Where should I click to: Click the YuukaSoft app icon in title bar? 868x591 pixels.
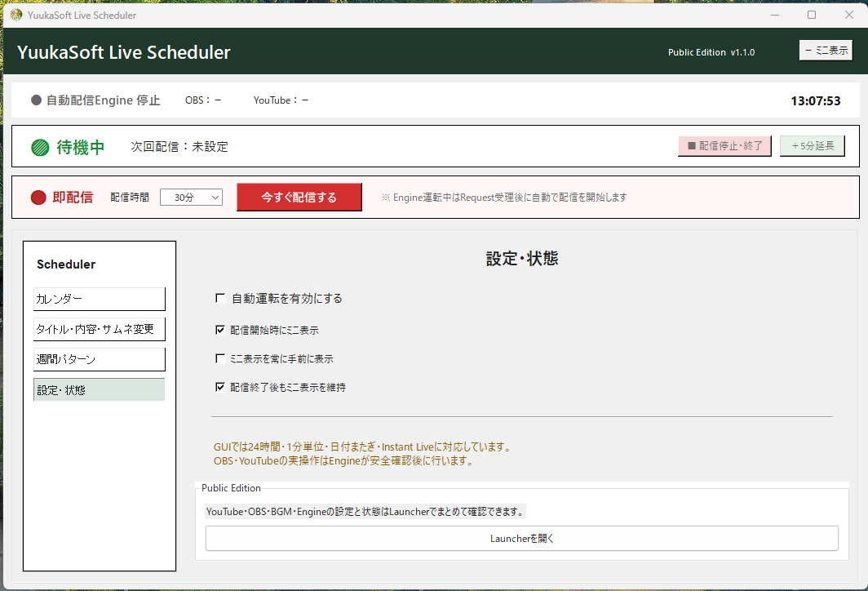coord(16,15)
